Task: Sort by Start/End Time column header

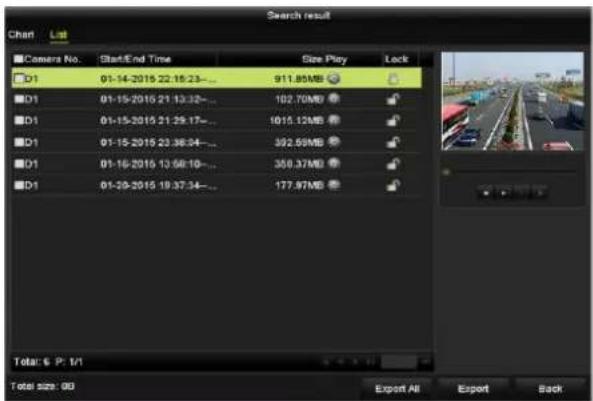Action: click(135, 59)
